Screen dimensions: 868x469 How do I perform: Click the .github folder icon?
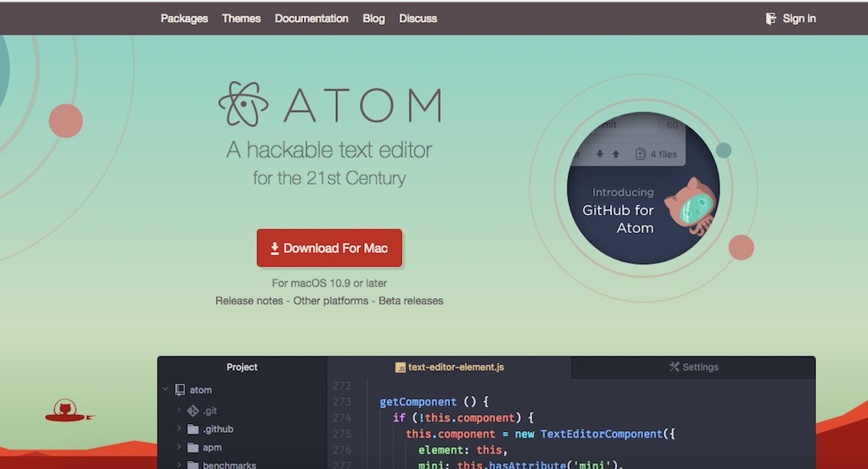click(193, 429)
